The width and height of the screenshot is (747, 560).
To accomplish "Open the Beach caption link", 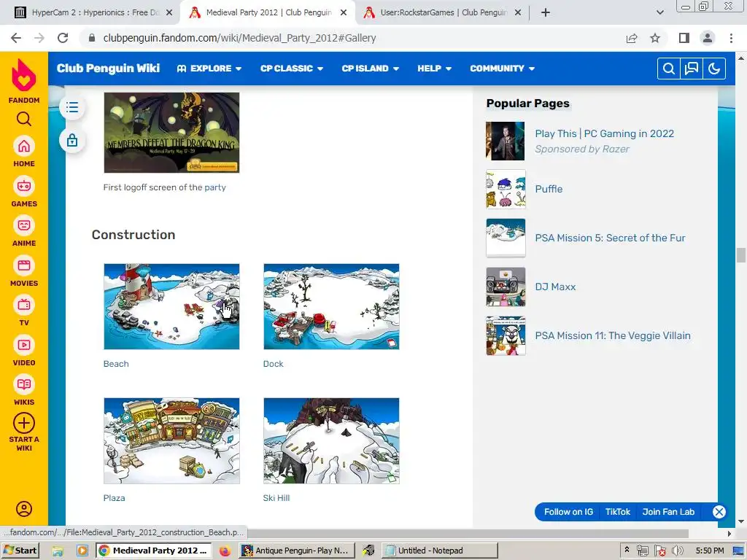I will tap(116, 364).
